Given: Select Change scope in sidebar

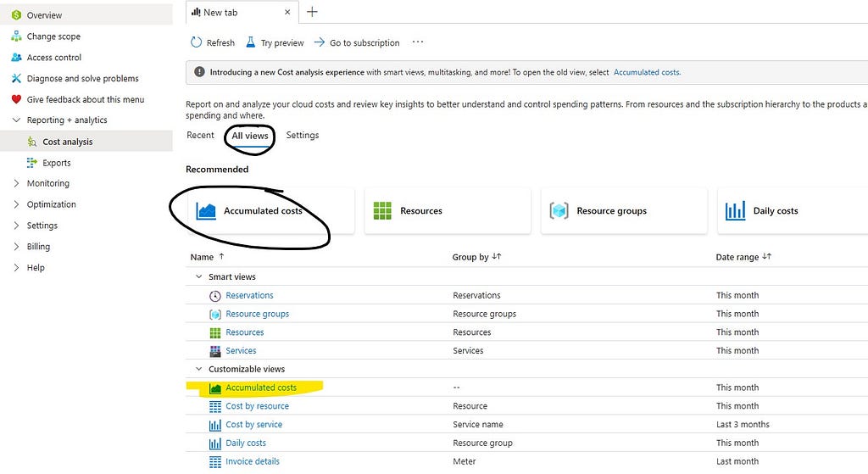Looking at the screenshot, I should pos(53,36).
